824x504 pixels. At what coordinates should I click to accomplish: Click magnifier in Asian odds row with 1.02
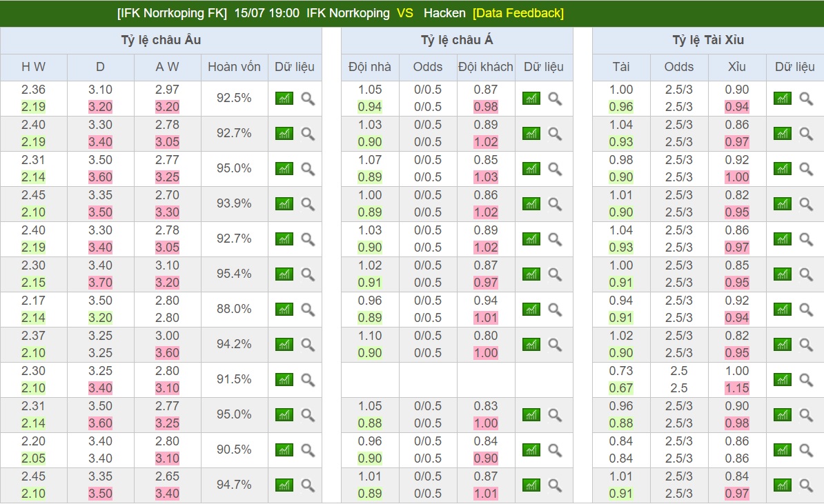pyautogui.click(x=555, y=274)
